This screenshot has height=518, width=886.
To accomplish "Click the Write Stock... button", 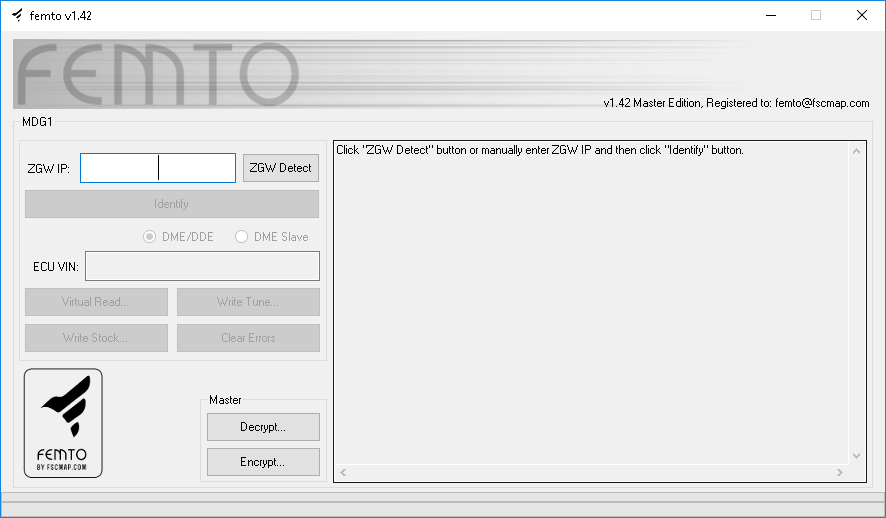I will [x=96, y=338].
